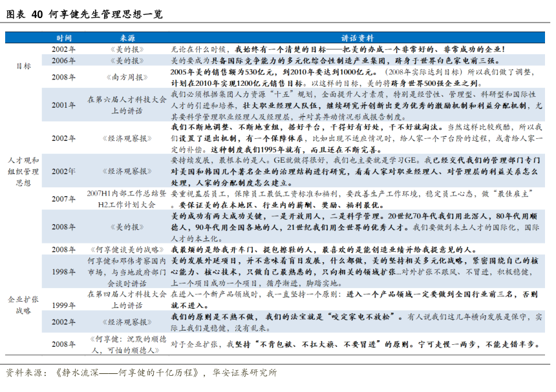
Task: Select the '企业扩张战略' category cell
Action: (23, 305)
